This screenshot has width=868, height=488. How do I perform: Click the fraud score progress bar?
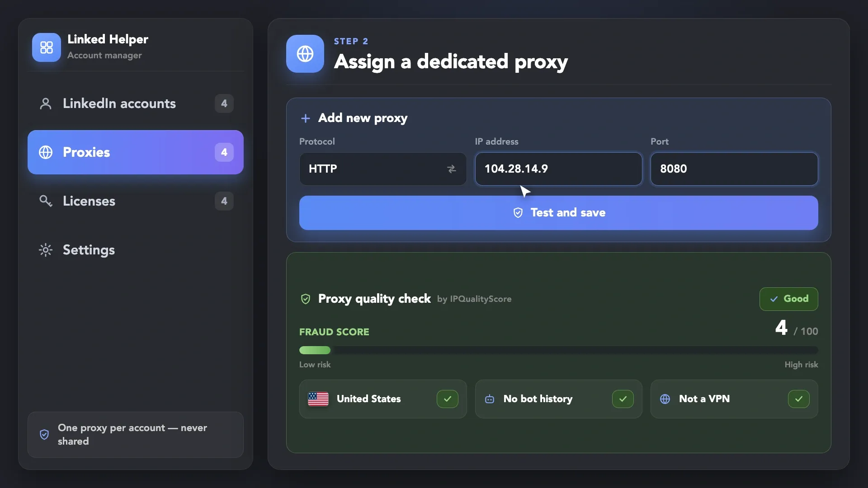click(x=559, y=350)
